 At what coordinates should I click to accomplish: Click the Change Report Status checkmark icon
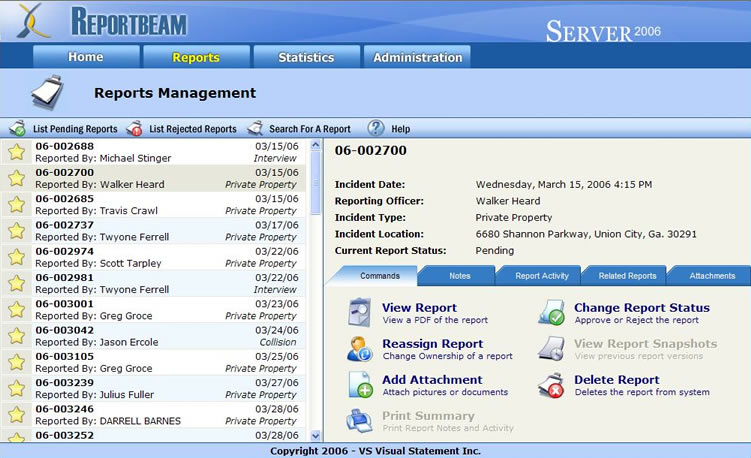coord(551,312)
